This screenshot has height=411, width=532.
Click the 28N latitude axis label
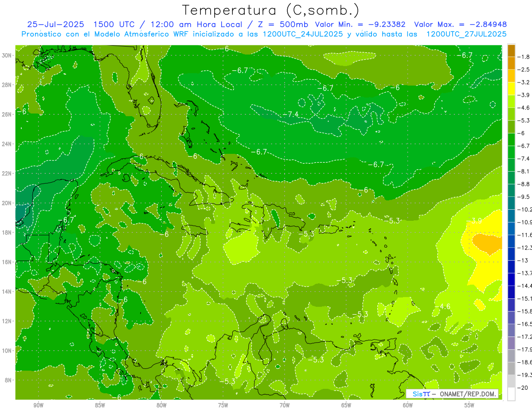point(8,85)
